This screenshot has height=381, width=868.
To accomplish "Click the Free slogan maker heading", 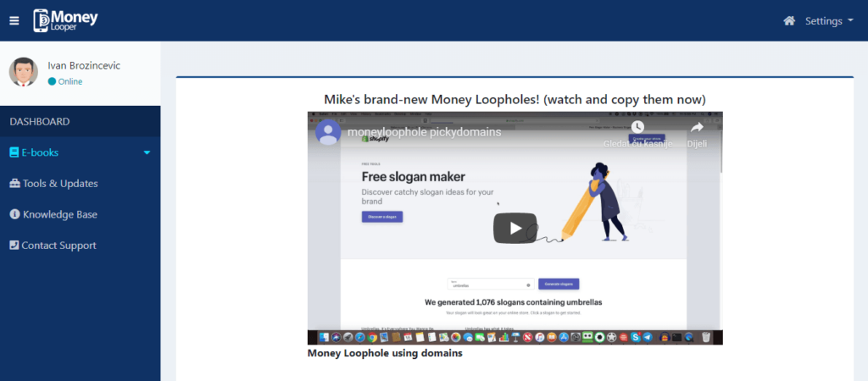I will [414, 177].
